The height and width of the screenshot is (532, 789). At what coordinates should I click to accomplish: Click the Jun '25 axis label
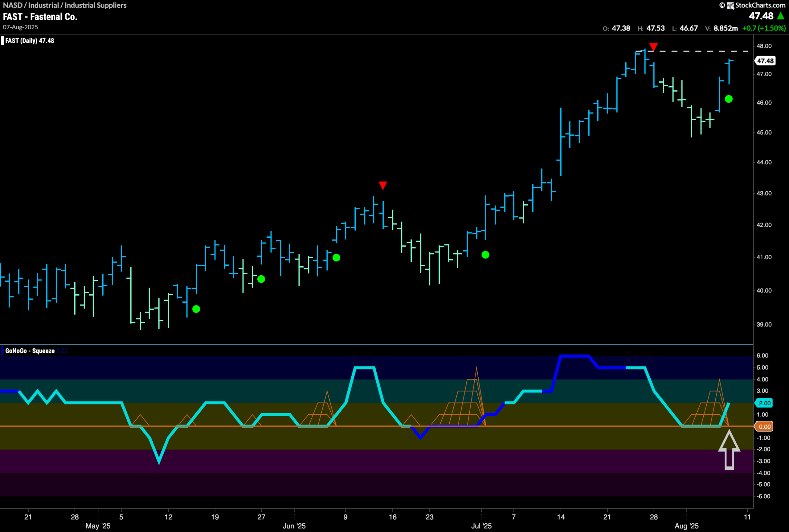pyautogui.click(x=294, y=526)
